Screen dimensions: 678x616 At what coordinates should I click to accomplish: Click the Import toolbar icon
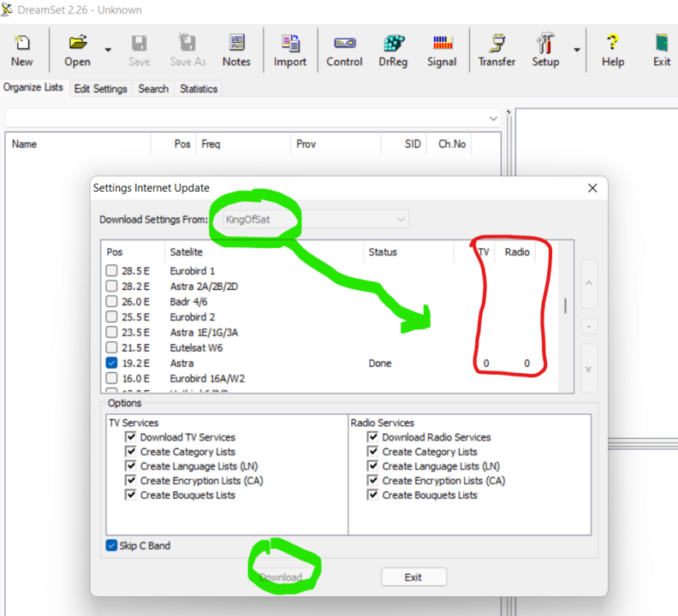click(290, 50)
